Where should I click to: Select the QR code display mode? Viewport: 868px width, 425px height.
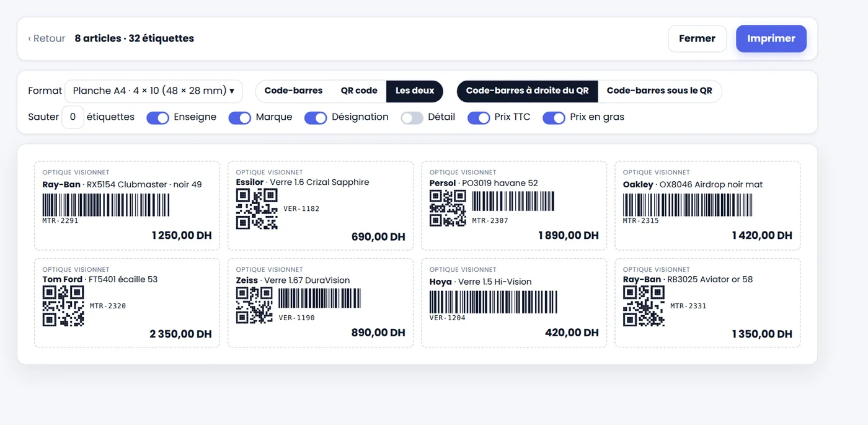[x=359, y=91]
